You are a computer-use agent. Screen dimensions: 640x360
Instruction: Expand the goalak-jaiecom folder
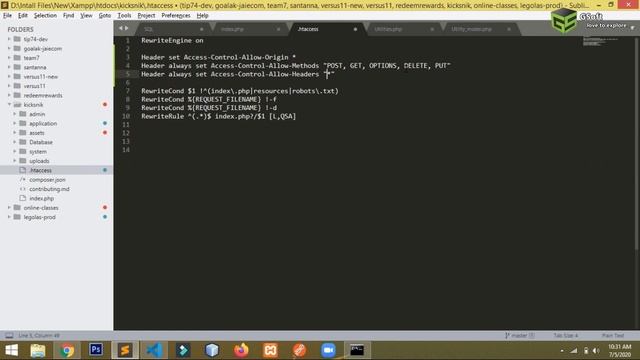pos(9,49)
